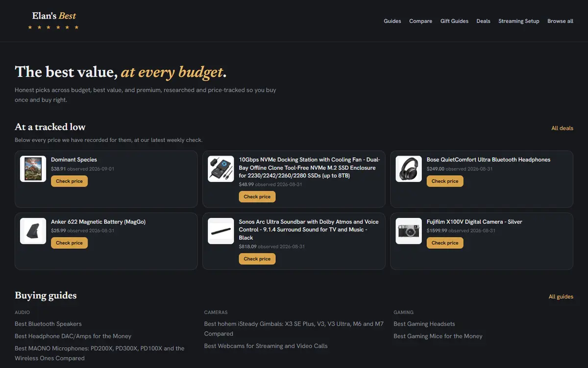Open the Sonos Arc Ultra Soundbar title

[309, 230]
